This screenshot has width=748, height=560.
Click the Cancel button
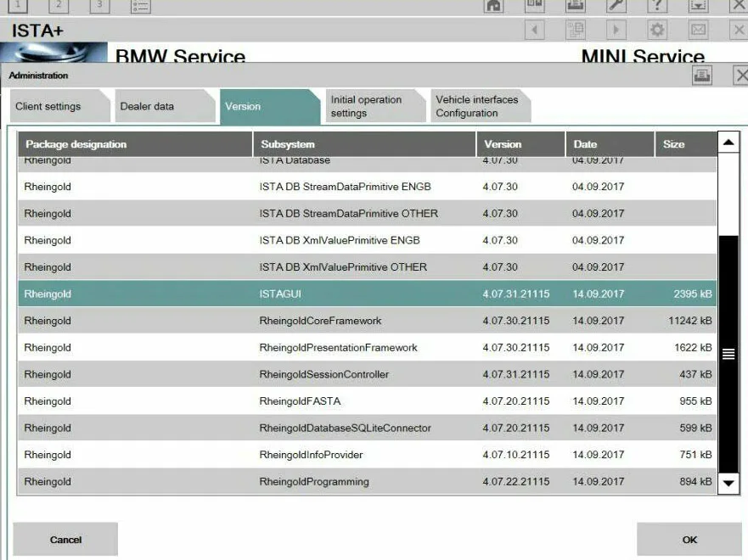[x=65, y=540]
